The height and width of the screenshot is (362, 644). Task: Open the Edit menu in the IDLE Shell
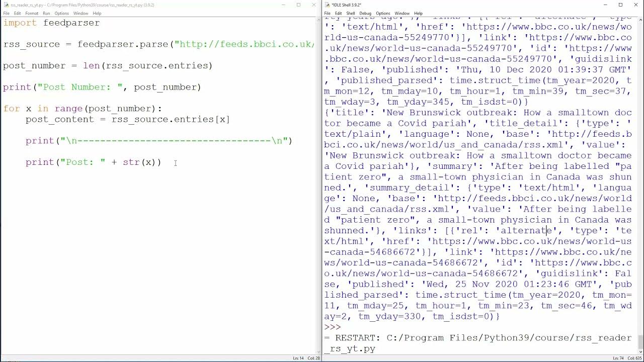tap(338, 13)
